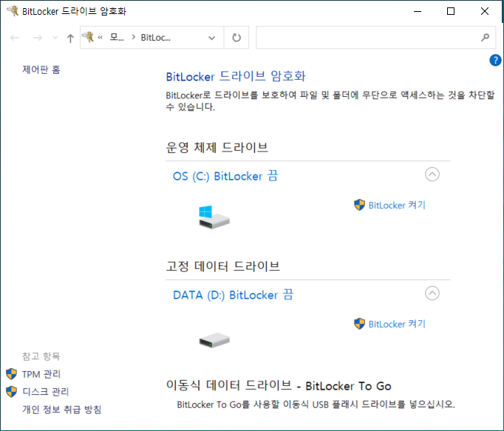Click the search magnifier icon
504x431 pixels.
click(485, 37)
